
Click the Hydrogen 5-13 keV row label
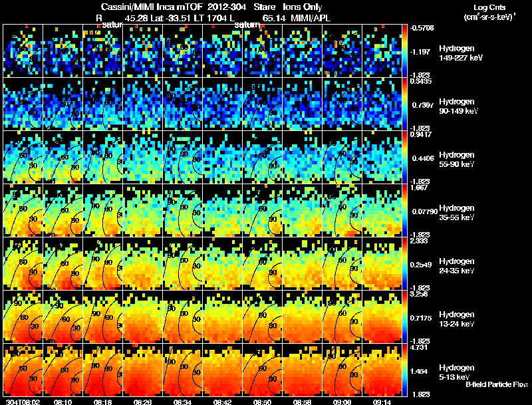[457, 372]
